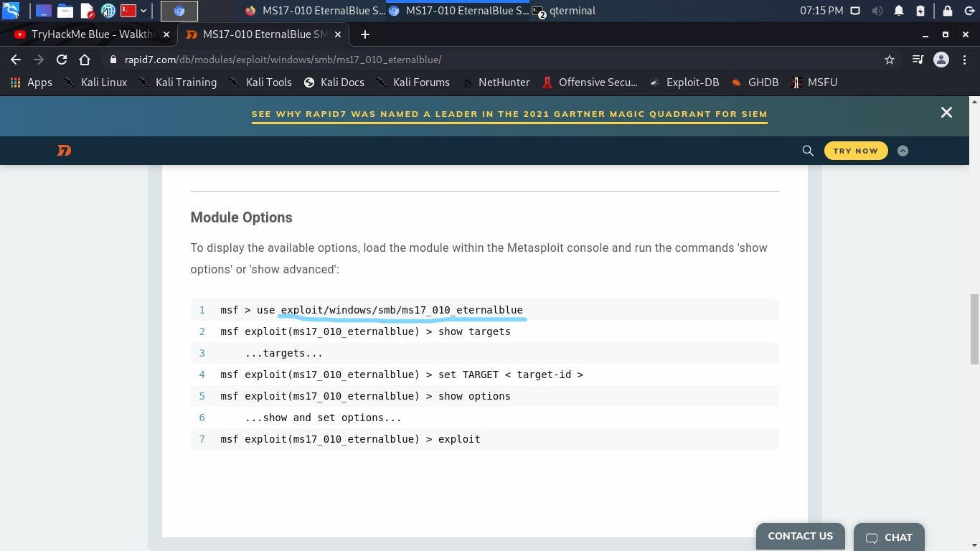Image resolution: width=980 pixels, height=551 pixels.
Task: Go forward with the browser forward arrow
Action: (x=39, y=60)
